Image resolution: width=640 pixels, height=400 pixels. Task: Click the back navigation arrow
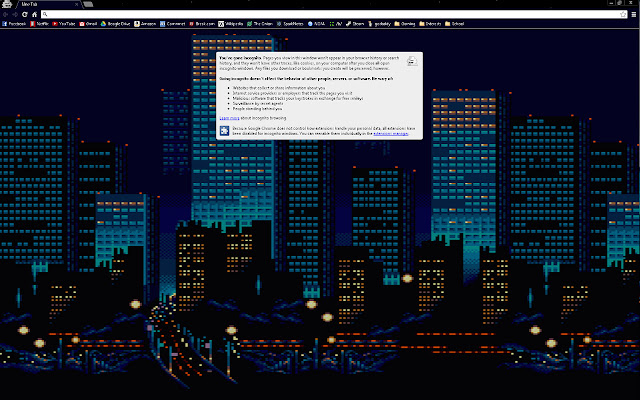click(x=5, y=14)
